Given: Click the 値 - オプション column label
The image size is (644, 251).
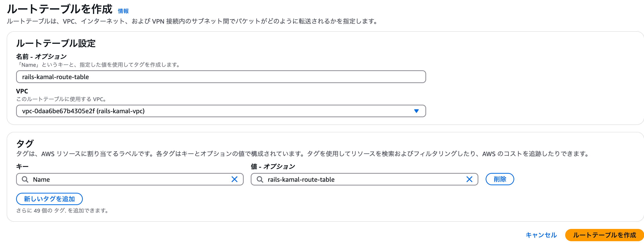Looking at the screenshot, I should point(273,166).
